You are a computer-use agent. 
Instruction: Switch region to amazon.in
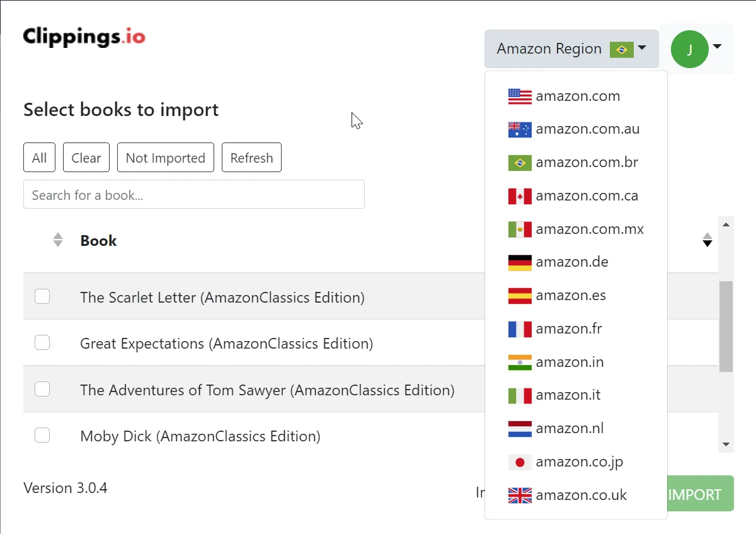[x=576, y=363]
